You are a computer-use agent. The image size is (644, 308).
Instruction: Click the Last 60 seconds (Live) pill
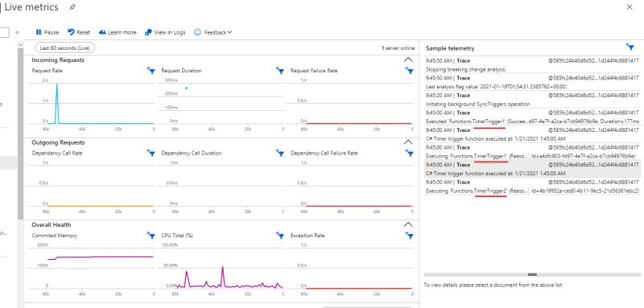65,48
